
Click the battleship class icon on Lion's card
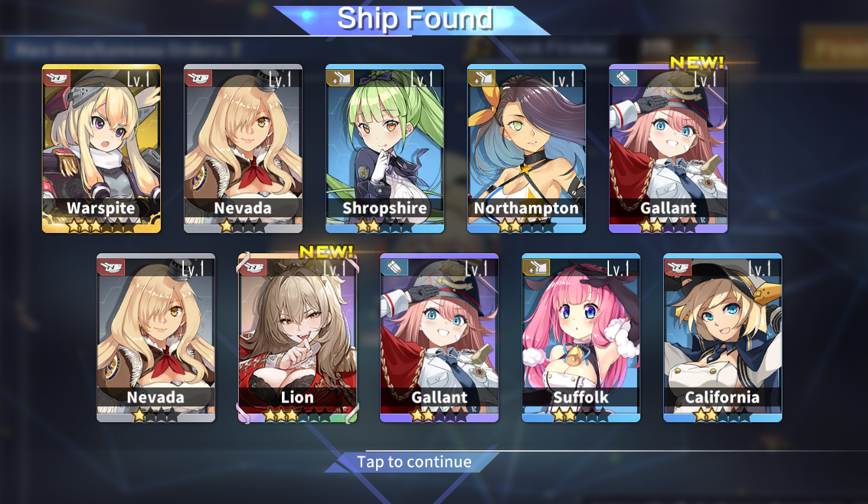pyautogui.click(x=253, y=267)
